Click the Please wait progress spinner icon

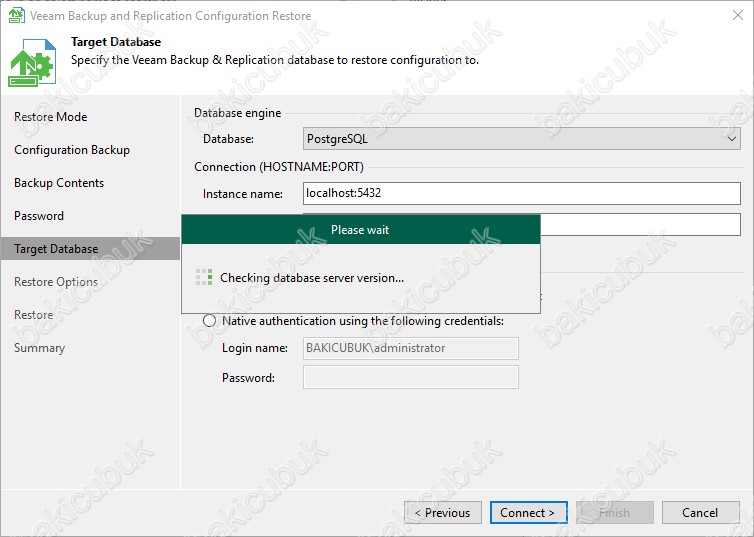tap(204, 277)
